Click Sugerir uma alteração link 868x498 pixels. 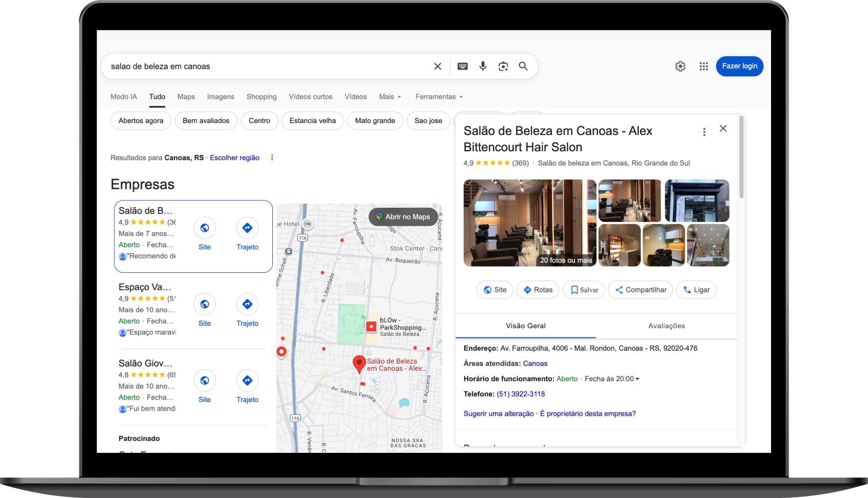[499, 413]
